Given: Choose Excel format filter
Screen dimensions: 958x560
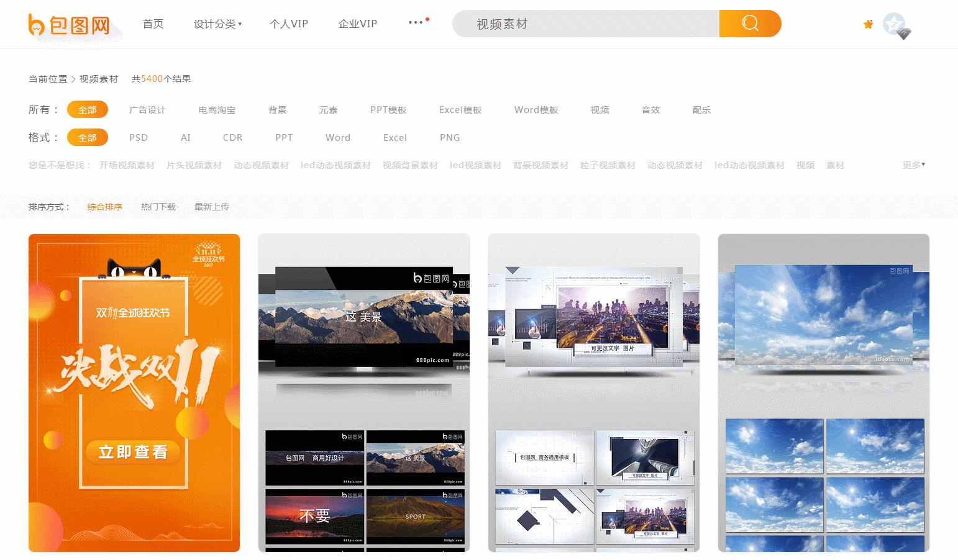Looking at the screenshot, I should click(x=395, y=138).
